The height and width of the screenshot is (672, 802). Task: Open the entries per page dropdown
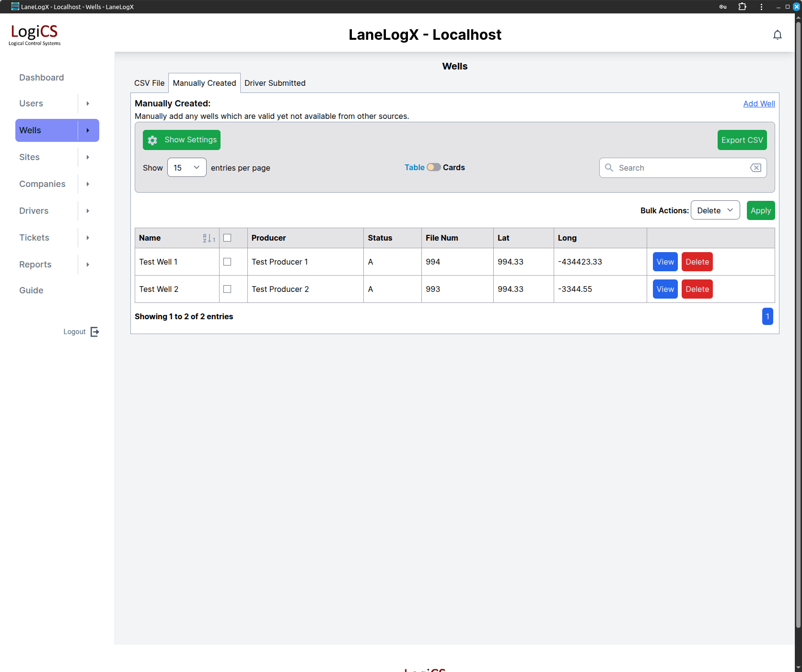[x=186, y=168]
